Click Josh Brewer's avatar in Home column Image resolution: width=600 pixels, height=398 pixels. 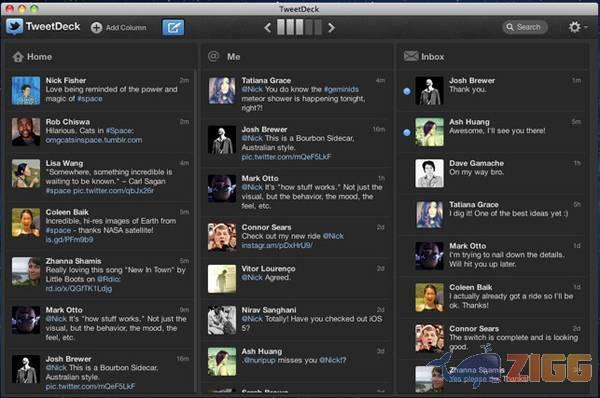[x=26, y=369]
